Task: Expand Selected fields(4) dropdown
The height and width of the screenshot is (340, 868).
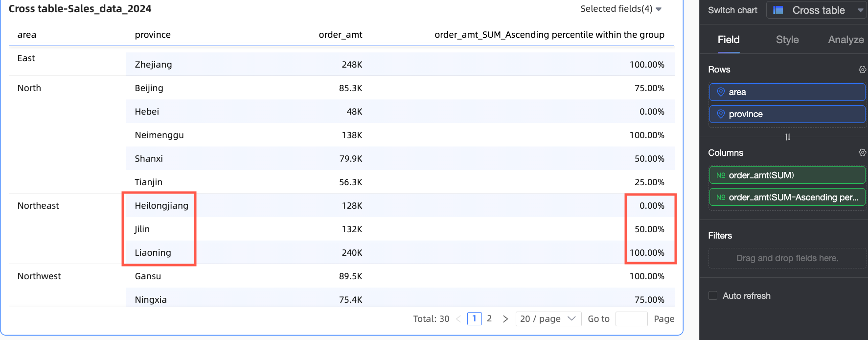Action: pos(621,9)
